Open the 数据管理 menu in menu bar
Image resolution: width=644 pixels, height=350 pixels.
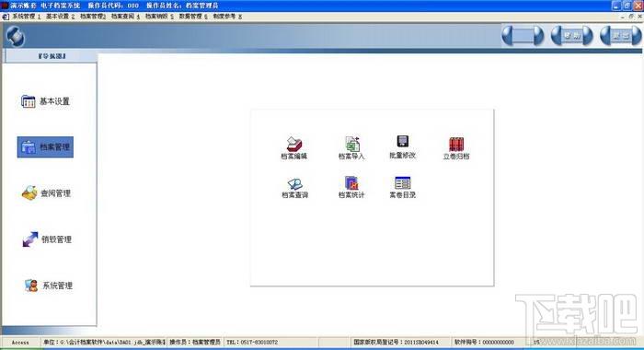pyautogui.click(x=193, y=17)
